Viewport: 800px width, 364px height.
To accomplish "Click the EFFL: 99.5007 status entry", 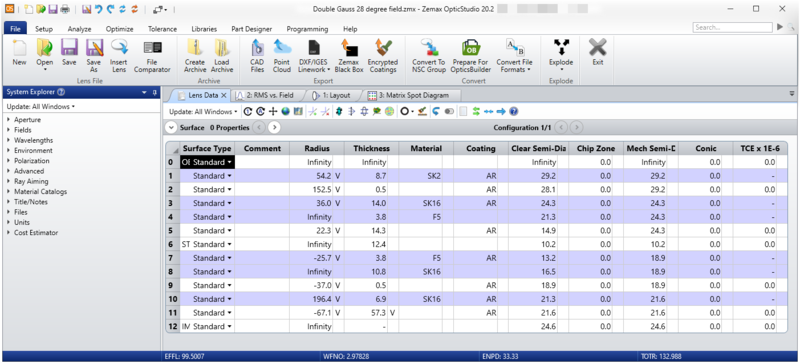I will point(184,357).
